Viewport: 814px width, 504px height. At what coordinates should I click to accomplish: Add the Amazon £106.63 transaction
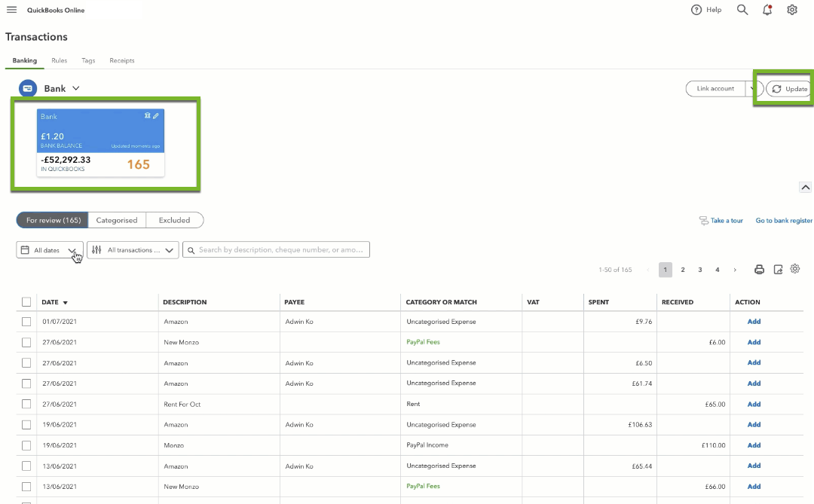point(754,425)
